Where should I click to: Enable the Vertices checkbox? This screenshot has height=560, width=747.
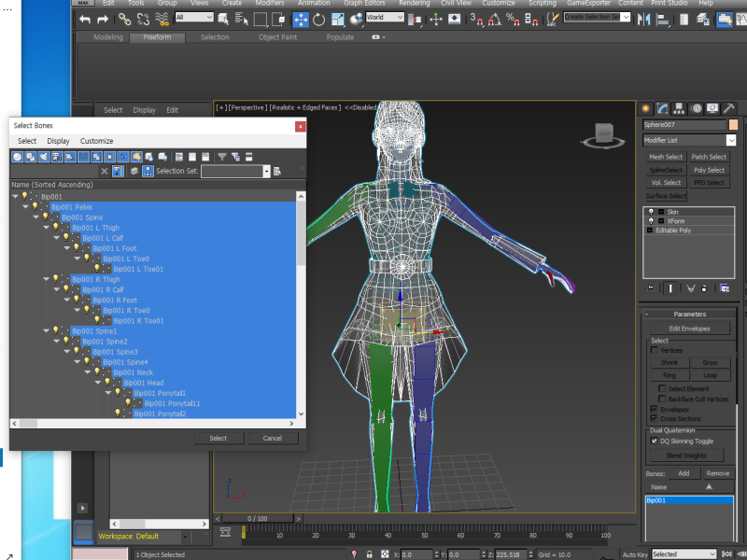[654, 350]
